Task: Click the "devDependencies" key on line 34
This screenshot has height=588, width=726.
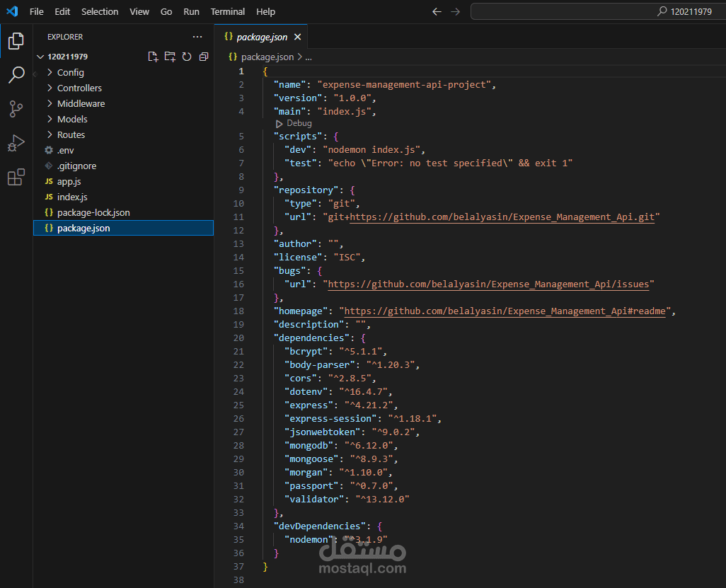Action: [319, 526]
